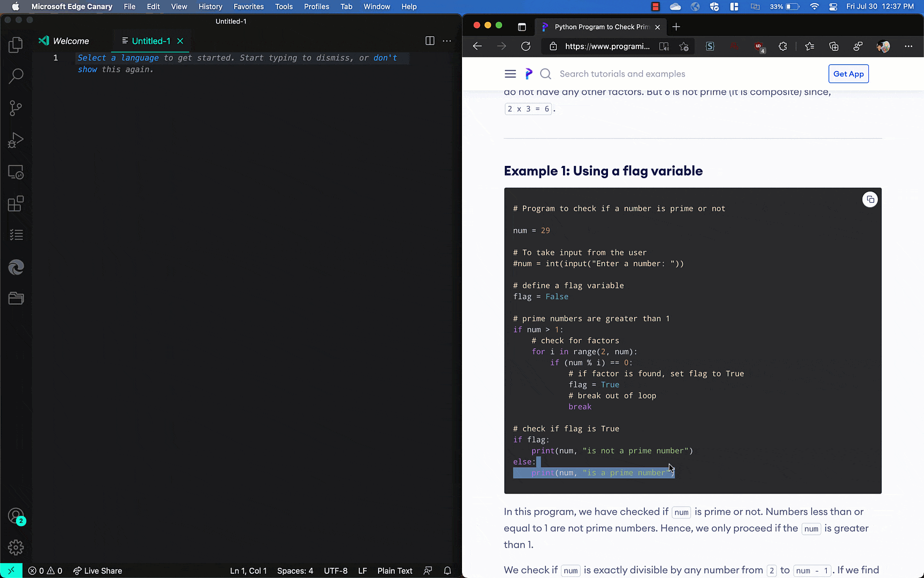
Task: Open Edge Collections
Action: 833,47
